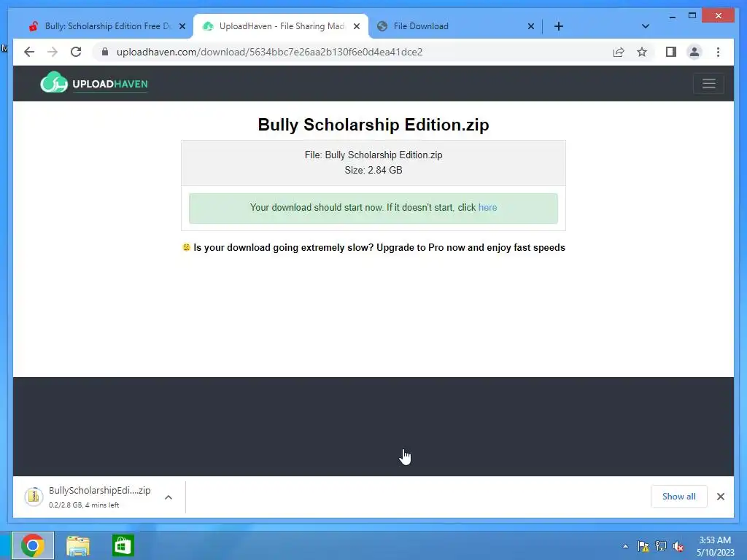The height and width of the screenshot is (560, 747).
Task: Click the 'File: Bully Scholarship Edition.zip' text
Action: (373, 155)
